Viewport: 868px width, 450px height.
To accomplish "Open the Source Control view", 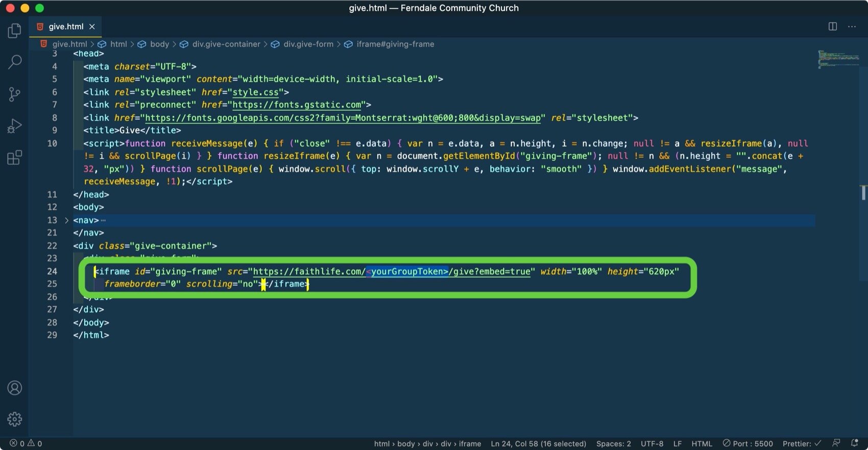I will click(14, 94).
